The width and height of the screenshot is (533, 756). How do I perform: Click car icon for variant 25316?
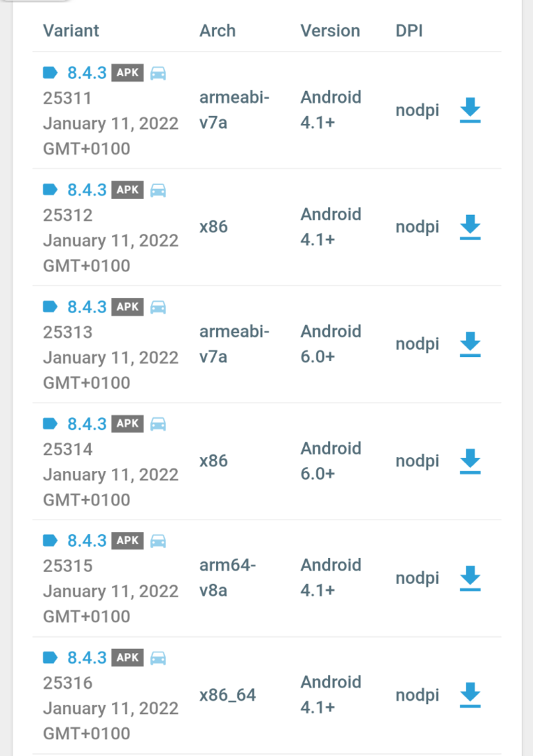coord(158,658)
